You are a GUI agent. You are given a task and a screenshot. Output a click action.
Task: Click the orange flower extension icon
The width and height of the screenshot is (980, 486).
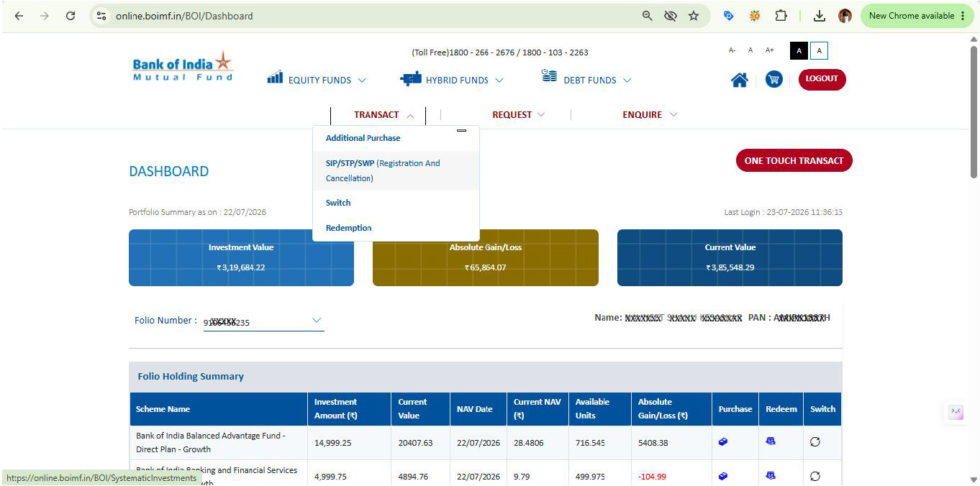[x=755, y=16]
